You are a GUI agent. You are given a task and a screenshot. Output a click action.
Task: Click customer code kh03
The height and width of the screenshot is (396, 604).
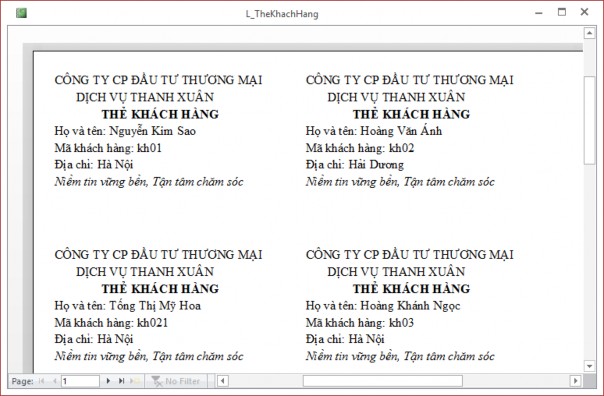click(402, 322)
